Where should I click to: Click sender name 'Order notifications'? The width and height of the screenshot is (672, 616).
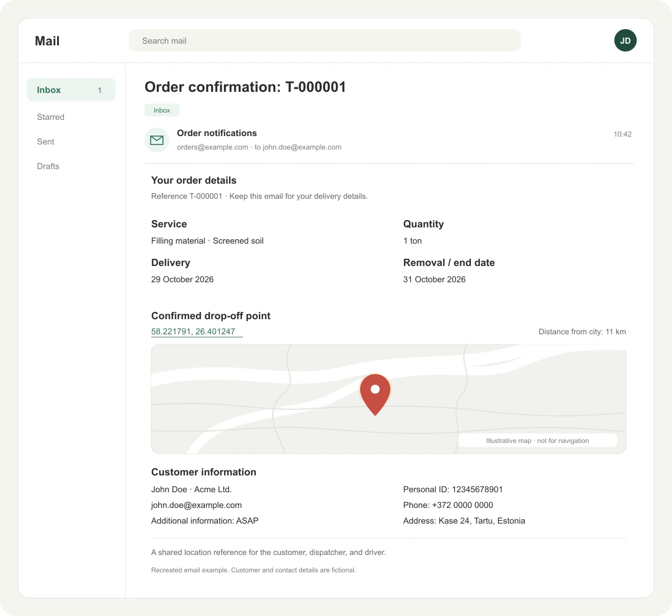point(217,133)
